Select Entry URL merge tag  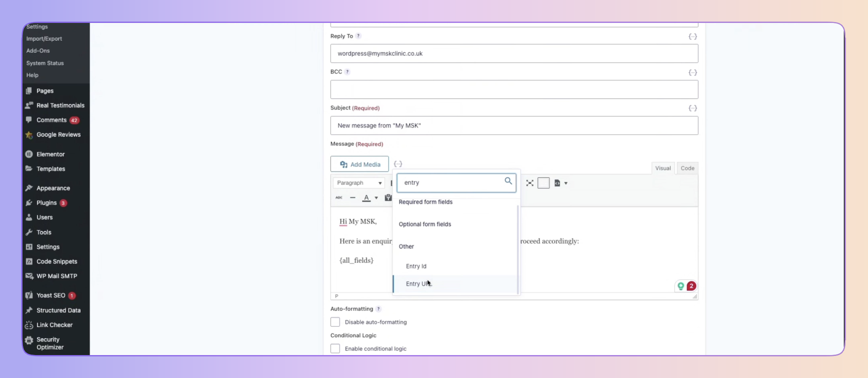(x=455, y=284)
